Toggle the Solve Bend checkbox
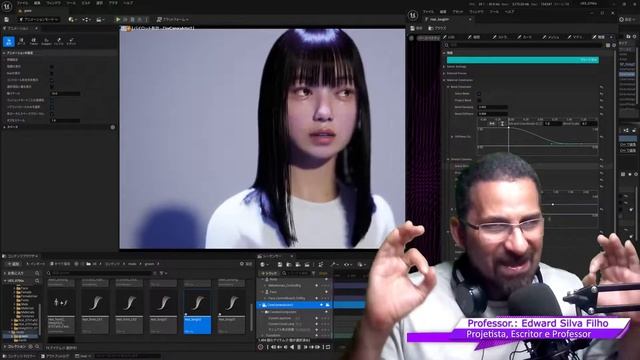Screen dimensions: 640x360 coord(479,94)
